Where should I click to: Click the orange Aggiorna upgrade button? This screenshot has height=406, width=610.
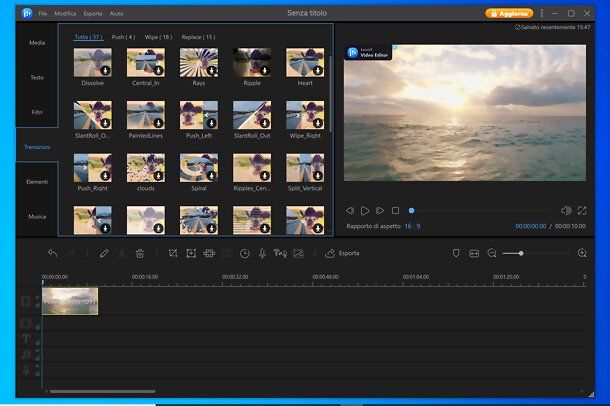coord(509,14)
